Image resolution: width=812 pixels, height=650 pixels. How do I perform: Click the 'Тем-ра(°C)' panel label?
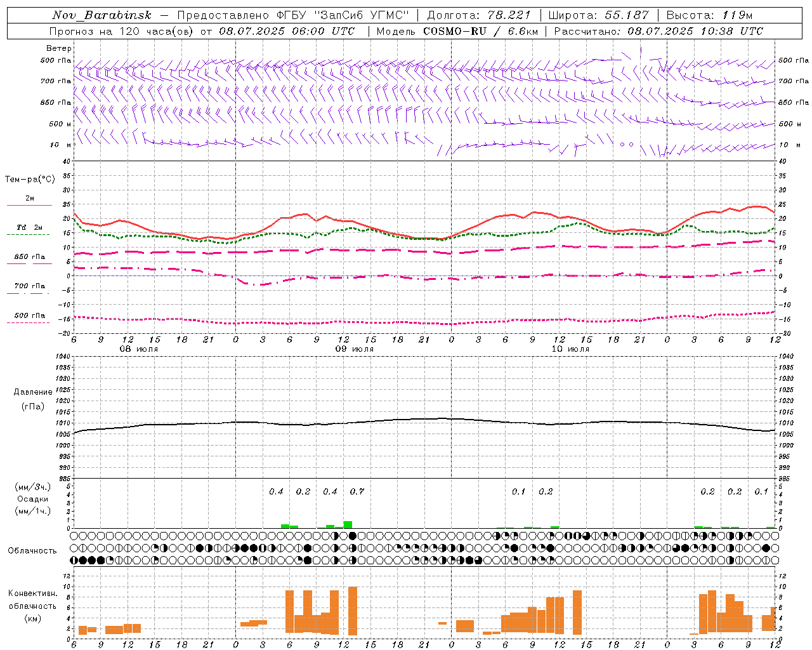click(30, 180)
